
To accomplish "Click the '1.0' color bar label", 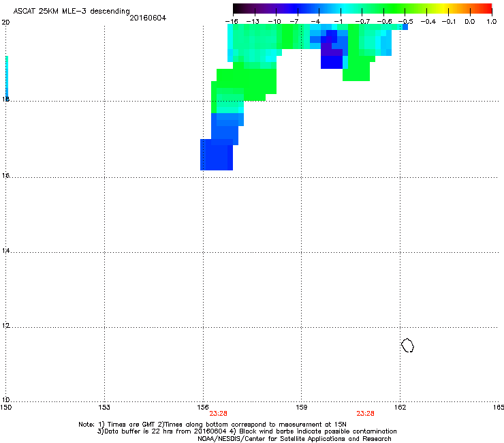I will coord(492,22).
